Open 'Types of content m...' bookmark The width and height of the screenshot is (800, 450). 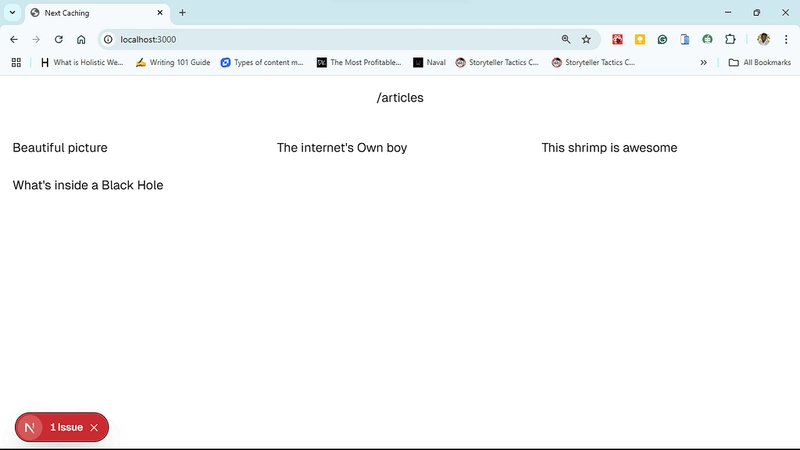pyautogui.click(x=262, y=62)
